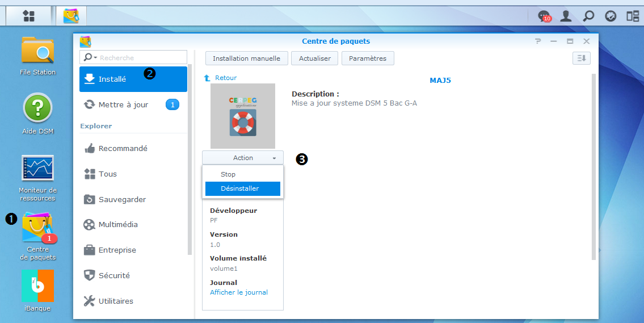
Task: Click the volume1 installed volume value
Action: click(224, 269)
